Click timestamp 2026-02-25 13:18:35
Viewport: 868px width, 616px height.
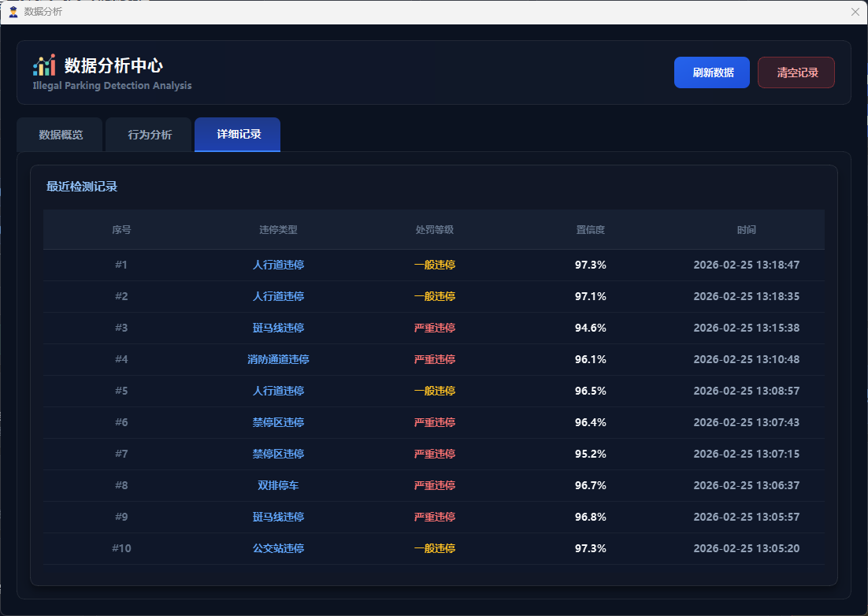(x=746, y=296)
